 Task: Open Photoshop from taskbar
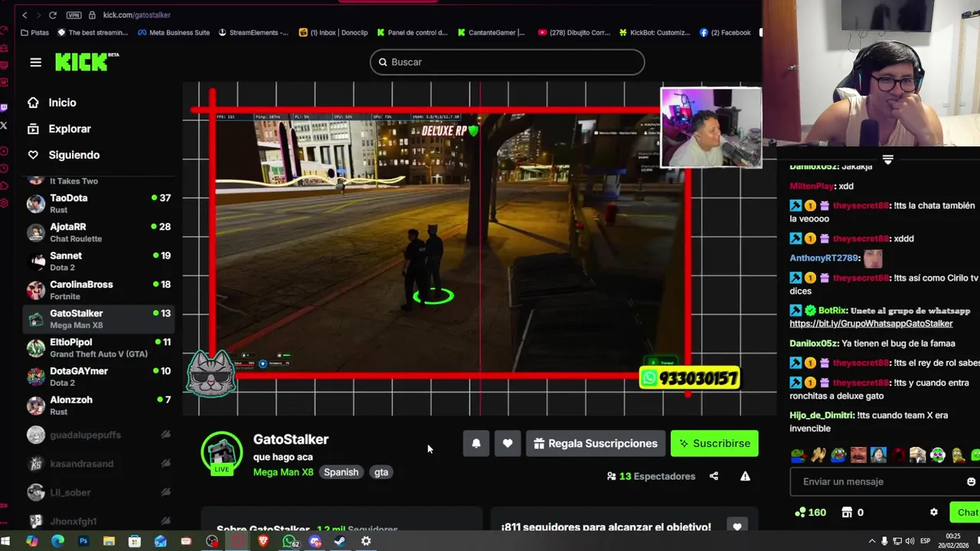pyautogui.click(x=83, y=541)
